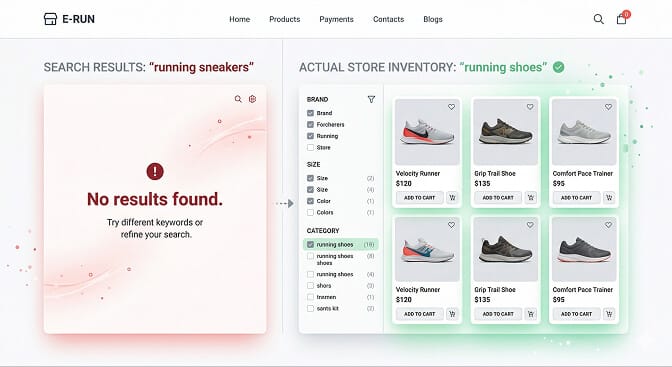This screenshot has width=672, height=367.
Task: Check the running shoes category with count (4)
Action: 310,274
